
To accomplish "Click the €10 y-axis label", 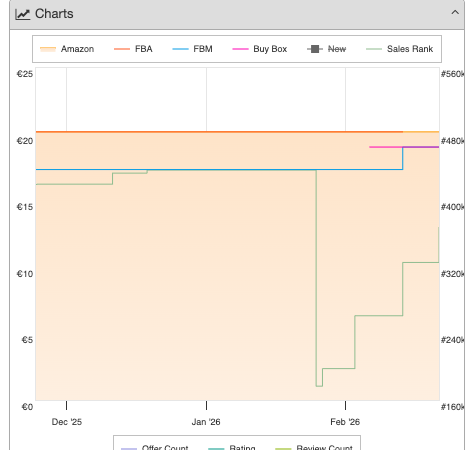I will [x=25, y=274].
